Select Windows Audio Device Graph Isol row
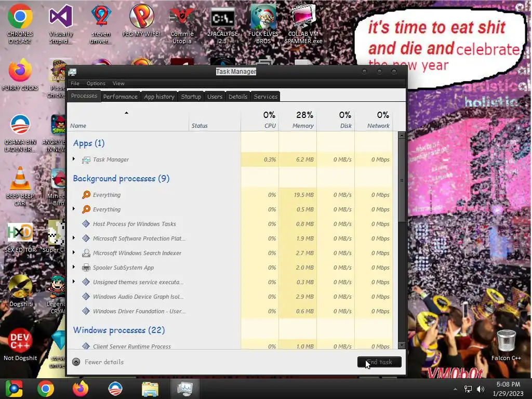532x399 pixels. click(x=230, y=297)
